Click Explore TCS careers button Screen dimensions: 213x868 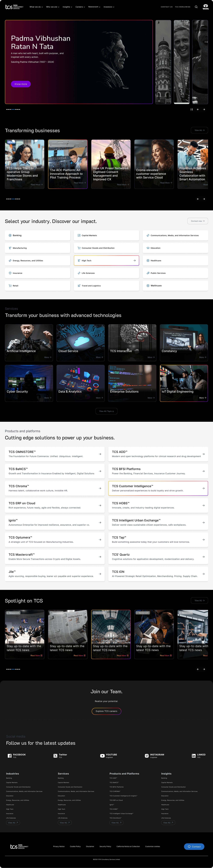106,711
